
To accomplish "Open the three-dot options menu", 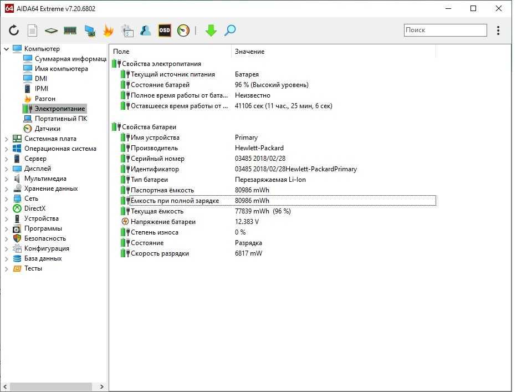I will pyautogui.click(x=498, y=30).
